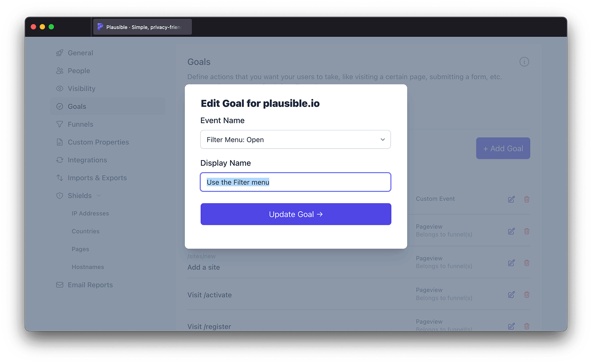Navigate to People settings
The image size is (592, 364).
(x=79, y=71)
